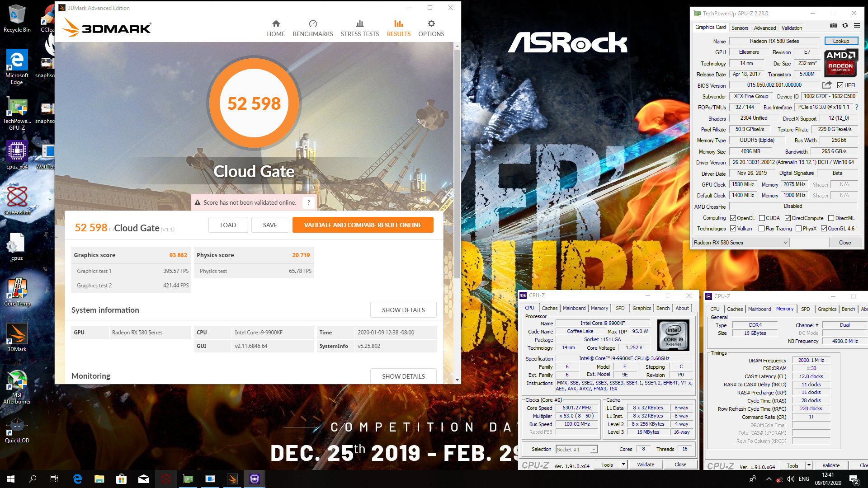The image size is (868, 488).
Task: Click SHOW DETAILS for System information
Action: pyautogui.click(x=403, y=310)
